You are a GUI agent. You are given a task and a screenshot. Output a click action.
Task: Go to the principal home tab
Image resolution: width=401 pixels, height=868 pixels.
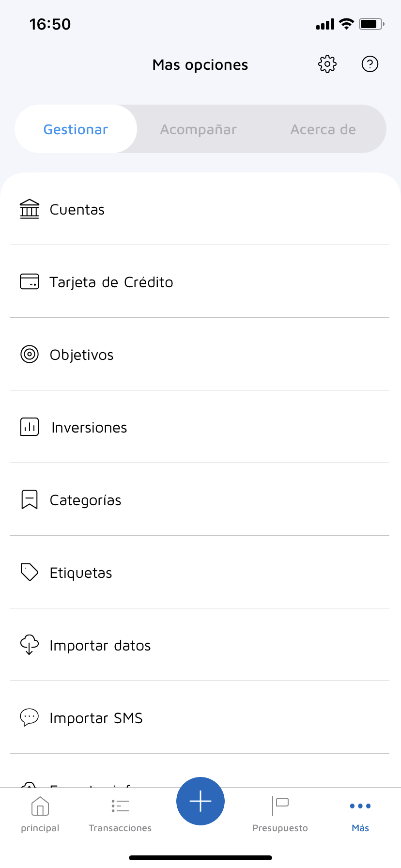(40, 814)
